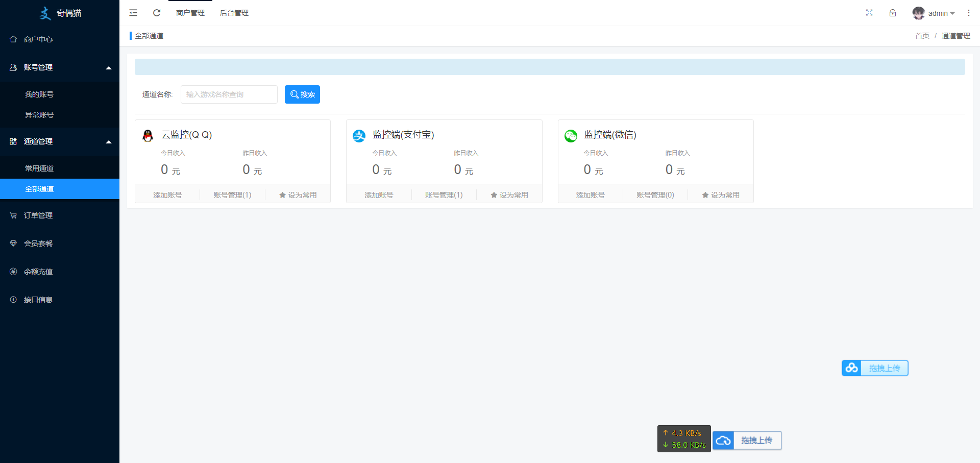This screenshot has width=980, height=463.
Task: Click the 账号管理 user icon
Action: tap(13, 67)
